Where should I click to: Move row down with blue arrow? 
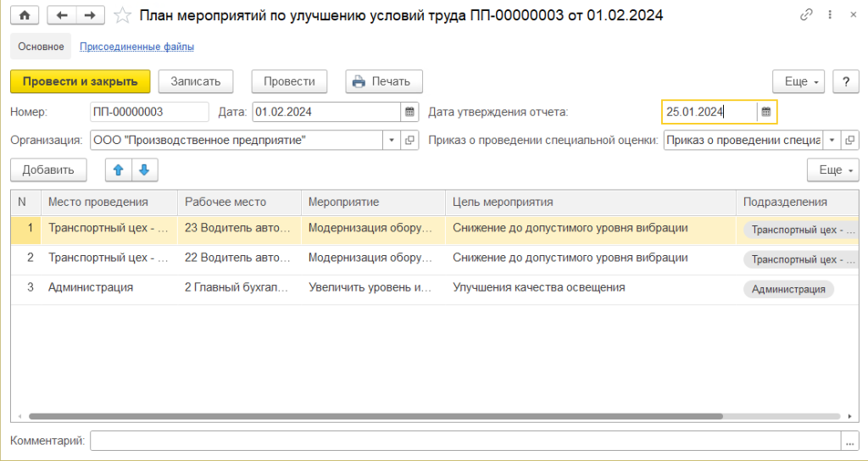point(143,169)
